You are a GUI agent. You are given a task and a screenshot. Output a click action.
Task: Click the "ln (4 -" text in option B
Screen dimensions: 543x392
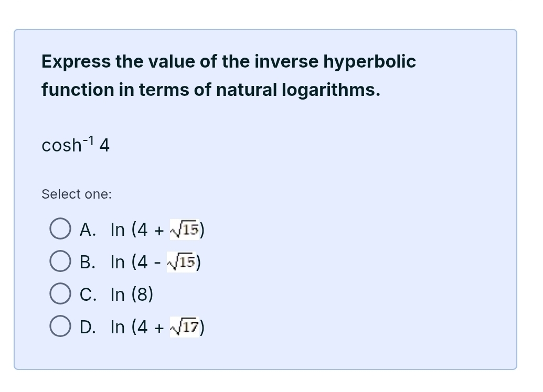click(x=136, y=262)
